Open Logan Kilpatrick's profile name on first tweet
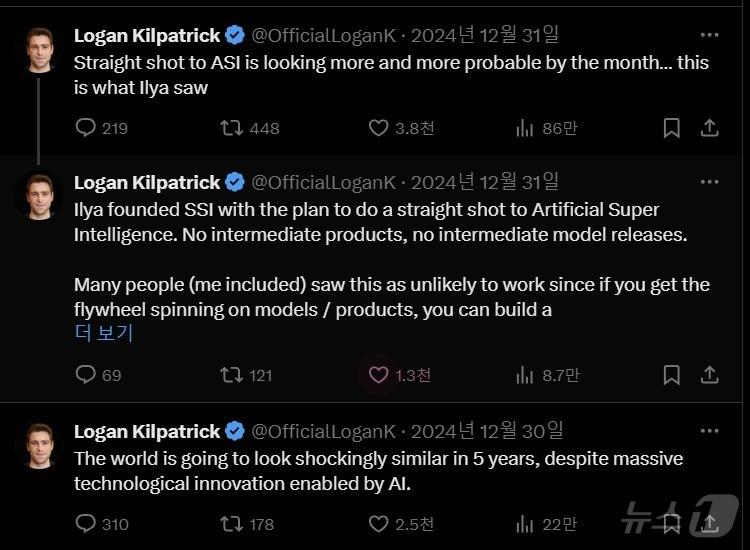The width and height of the screenshot is (750, 550). pyautogui.click(x=147, y=36)
